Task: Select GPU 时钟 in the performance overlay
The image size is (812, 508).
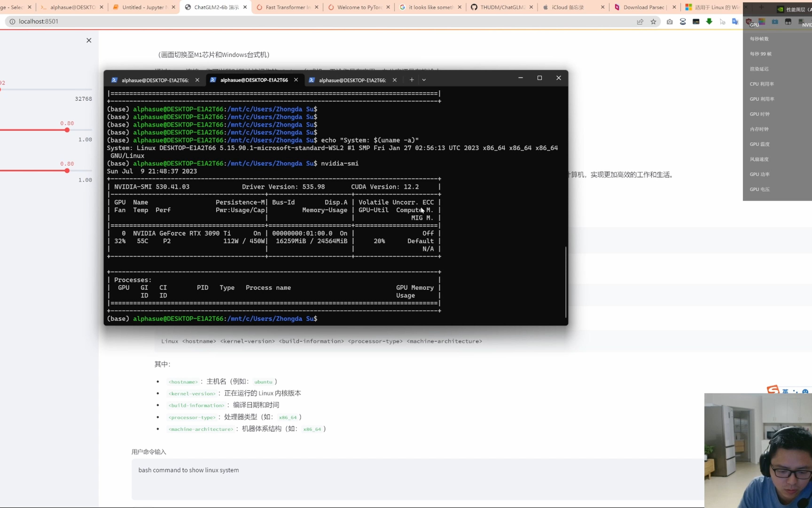Action: [x=760, y=114]
